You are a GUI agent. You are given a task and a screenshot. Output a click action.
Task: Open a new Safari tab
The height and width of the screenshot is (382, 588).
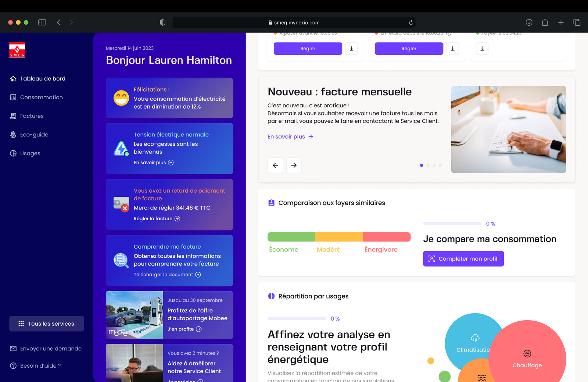point(561,22)
